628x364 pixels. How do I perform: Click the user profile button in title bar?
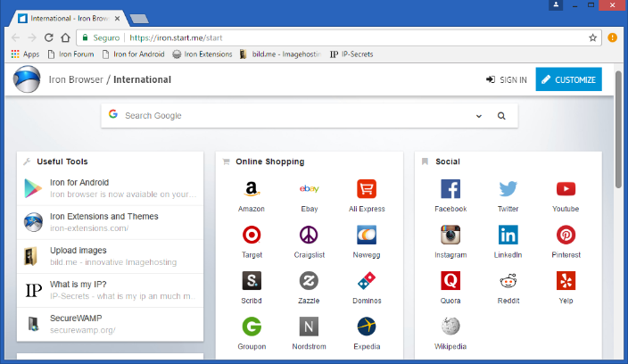pos(556,5)
